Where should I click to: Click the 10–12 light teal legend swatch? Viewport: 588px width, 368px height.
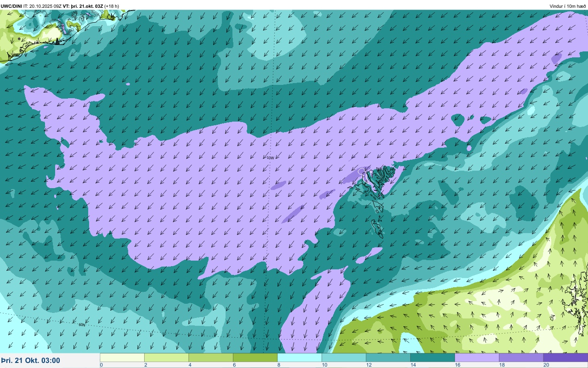[x=344, y=357]
